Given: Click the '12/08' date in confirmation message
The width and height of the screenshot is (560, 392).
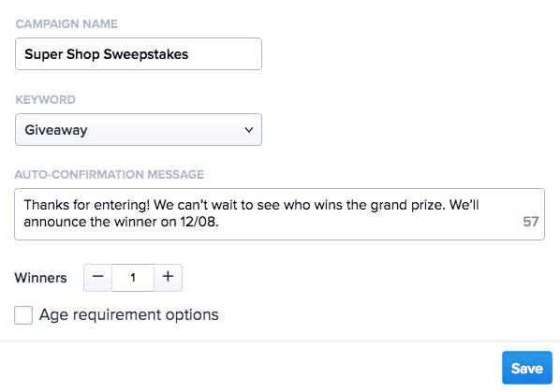Looking at the screenshot, I should tap(198, 222).
